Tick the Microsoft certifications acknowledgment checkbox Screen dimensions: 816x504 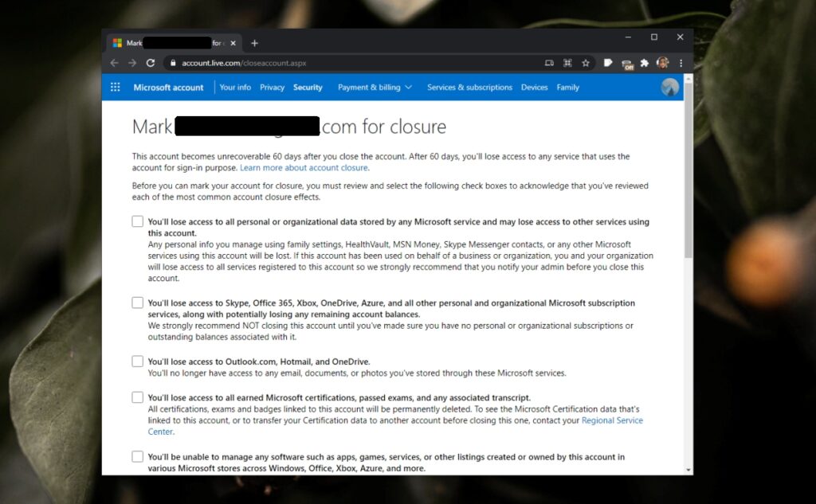137,397
